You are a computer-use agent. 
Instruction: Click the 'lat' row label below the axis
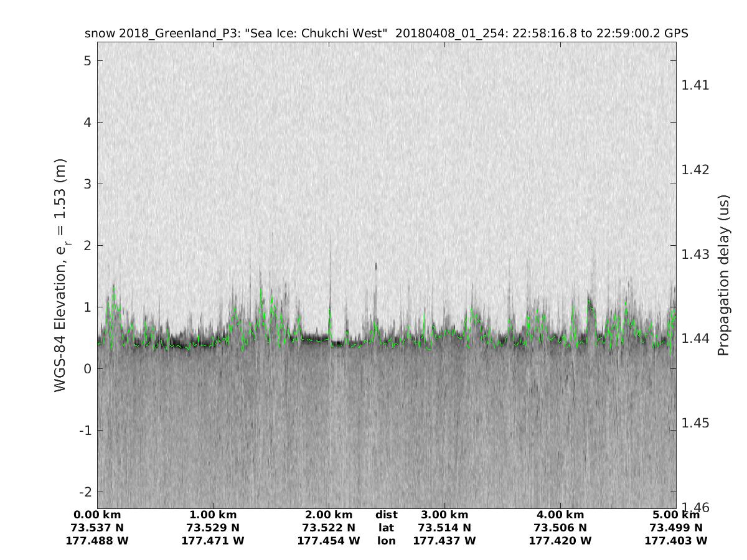tap(386, 528)
